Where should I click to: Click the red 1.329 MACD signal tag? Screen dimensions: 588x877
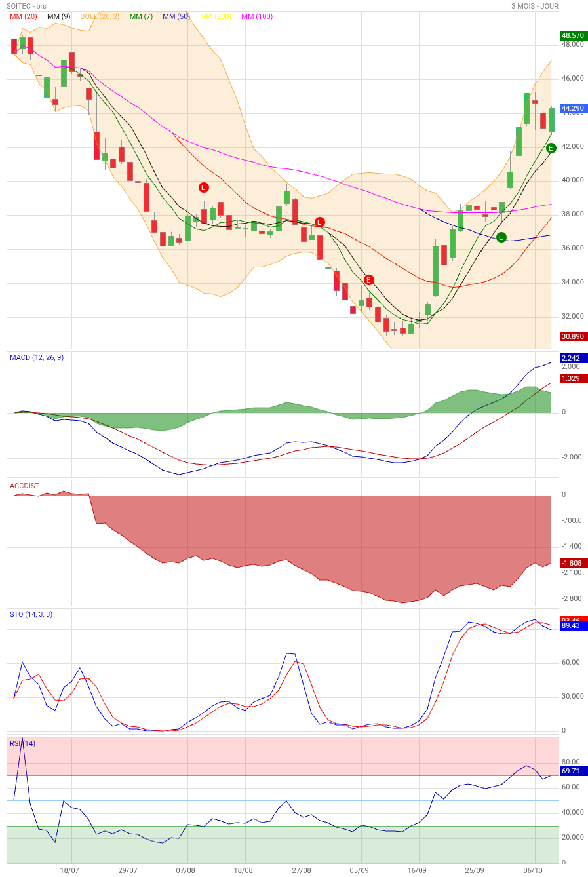pyautogui.click(x=574, y=378)
